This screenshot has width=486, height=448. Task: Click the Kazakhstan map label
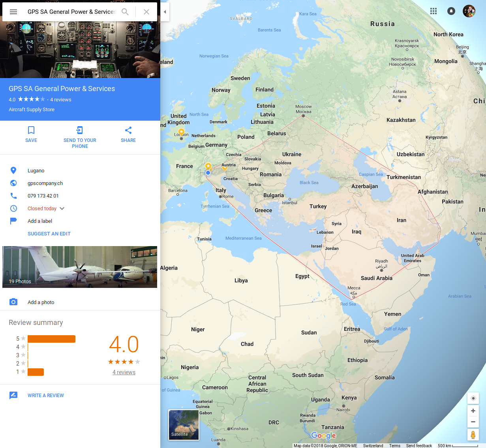(x=401, y=120)
